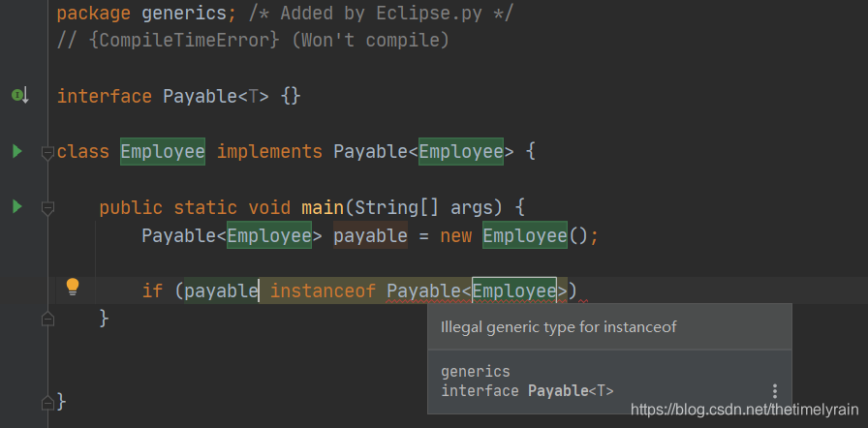
Task: Click 'interface Payable<T>' in tooltip
Action: pyautogui.click(x=527, y=391)
